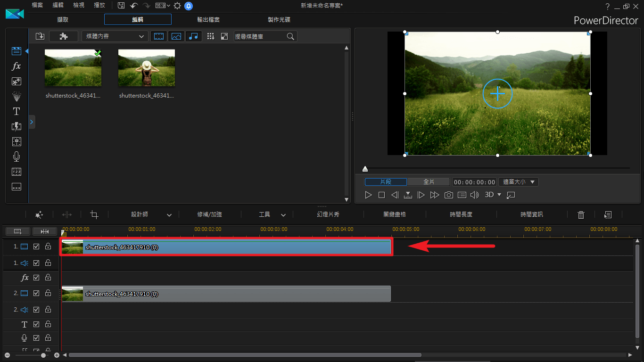Switch to the 擷取 tab

point(63,19)
